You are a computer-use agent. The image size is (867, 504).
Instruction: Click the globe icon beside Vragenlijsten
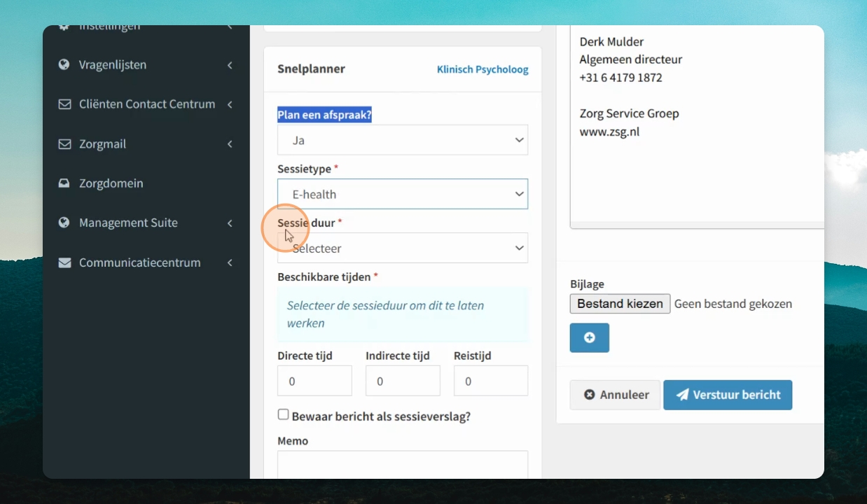point(64,64)
